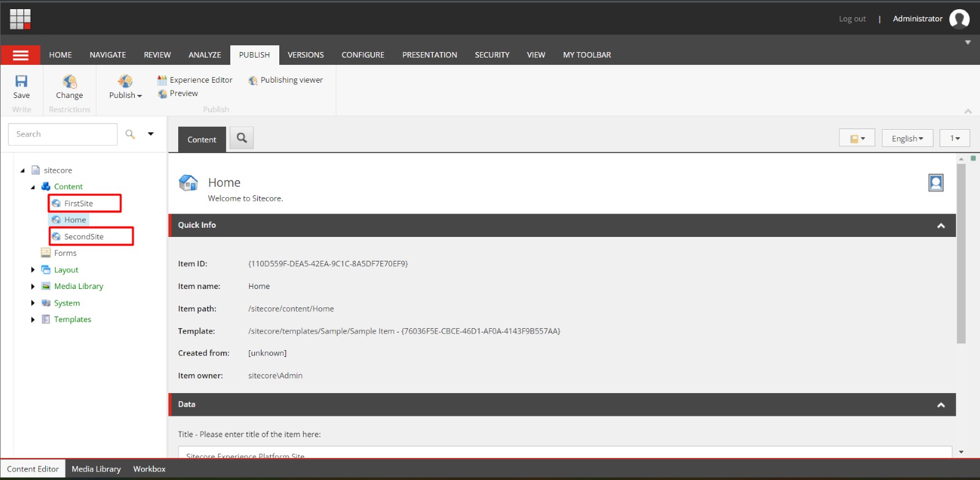Select the sitecore root item
980x480 pixels.
[51, 170]
